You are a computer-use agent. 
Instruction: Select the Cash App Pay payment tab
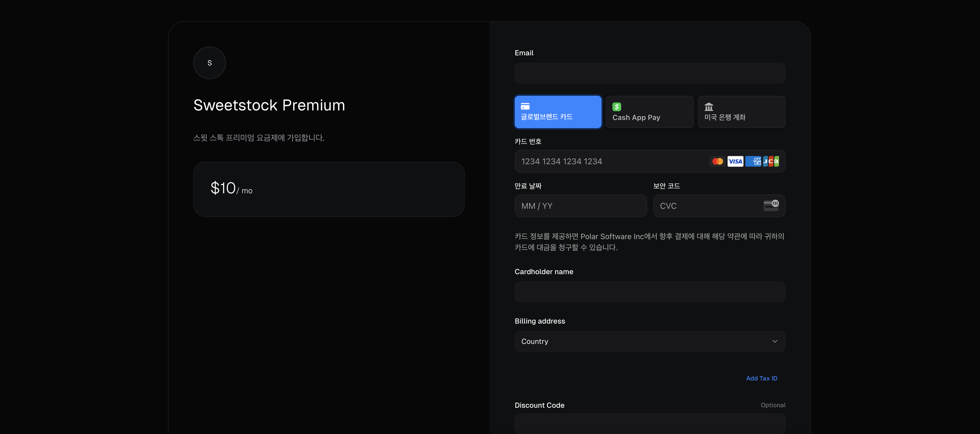(x=649, y=112)
